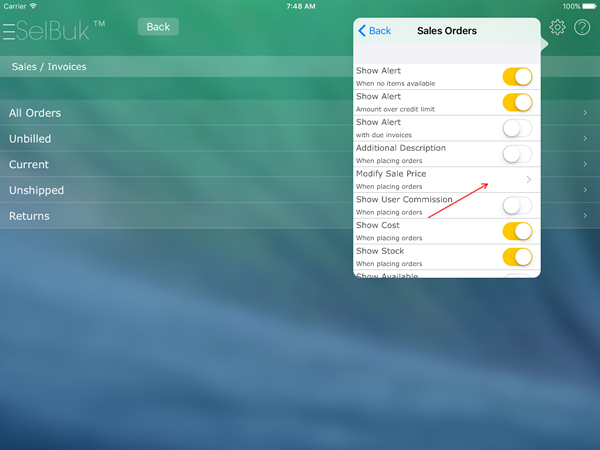Open the help question mark icon
The image size is (600, 450).
(x=582, y=28)
